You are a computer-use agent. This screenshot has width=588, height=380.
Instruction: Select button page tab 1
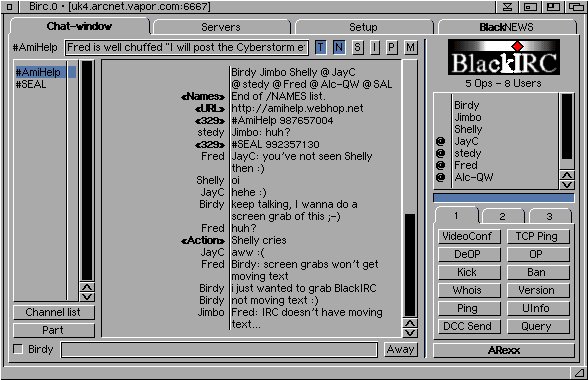tap(456, 216)
